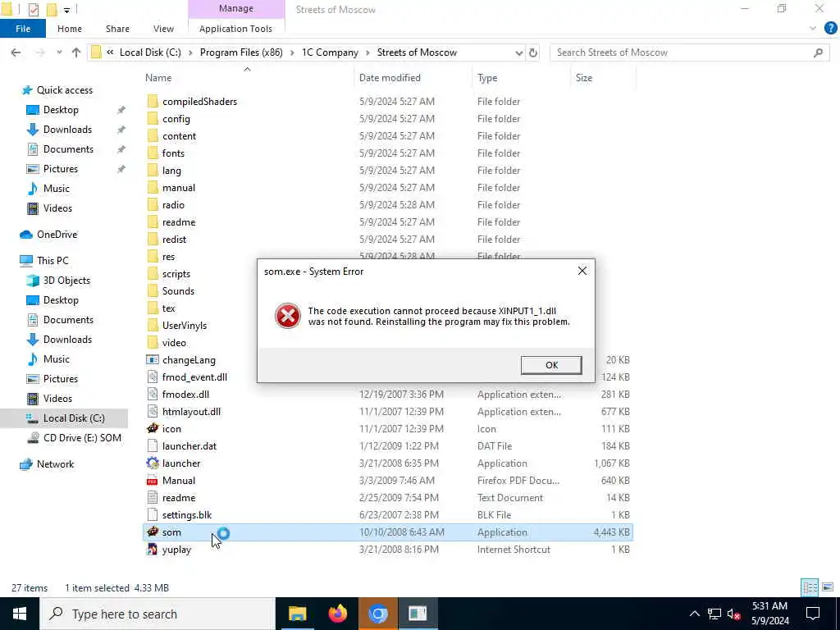This screenshot has width=840, height=630.
Task: Open the notification center icon
Action: [x=813, y=614]
